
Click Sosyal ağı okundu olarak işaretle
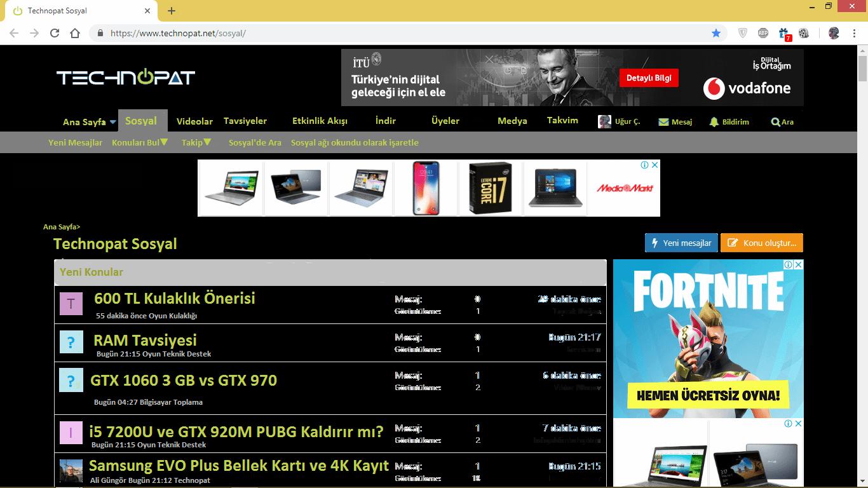coord(355,142)
